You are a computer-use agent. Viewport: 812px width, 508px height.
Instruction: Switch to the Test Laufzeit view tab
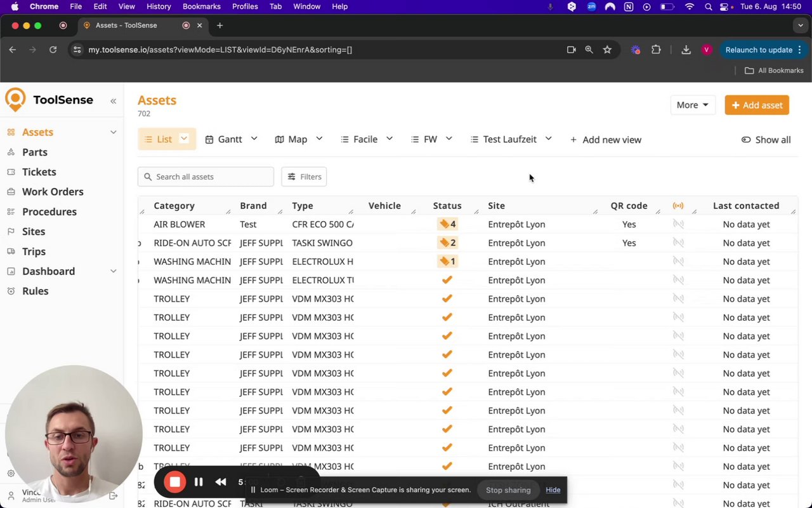pos(504,140)
